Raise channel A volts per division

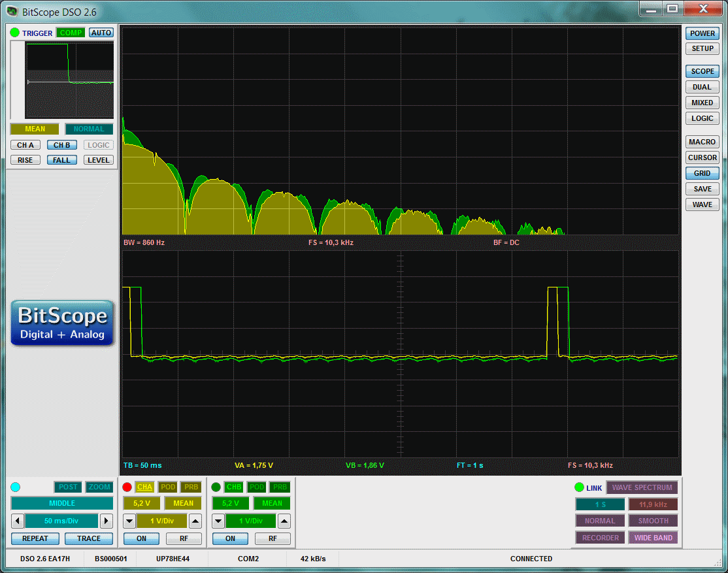coord(195,521)
